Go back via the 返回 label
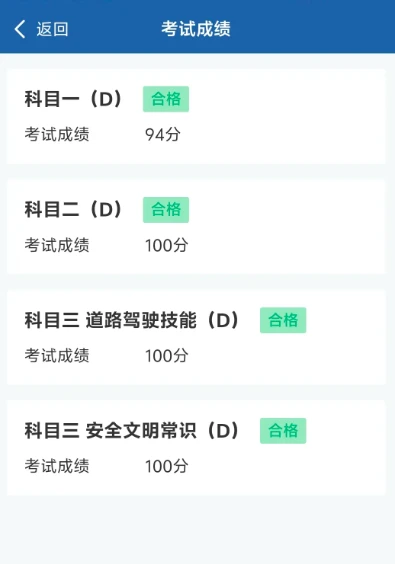395x564 pixels. 52,29
